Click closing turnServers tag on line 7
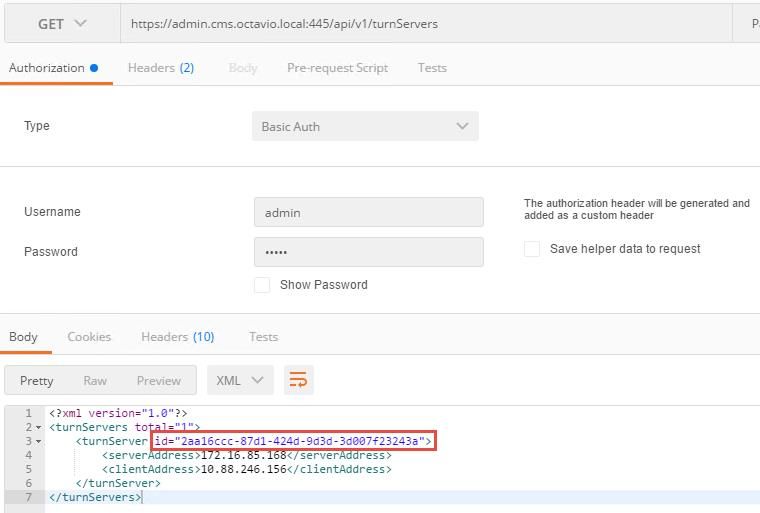760x513 pixels. [95, 497]
